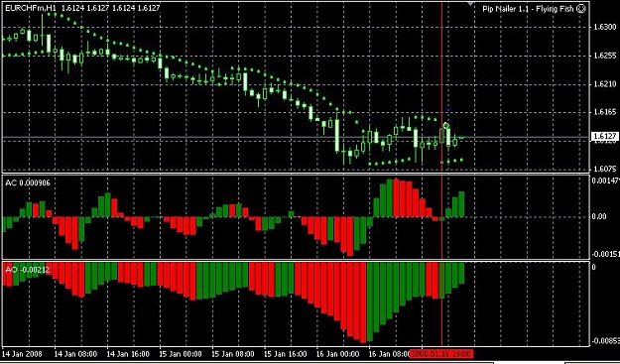This screenshot has height=364, width=620.
Task: Click the 1.6210 price scale label
Action: (605, 84)
